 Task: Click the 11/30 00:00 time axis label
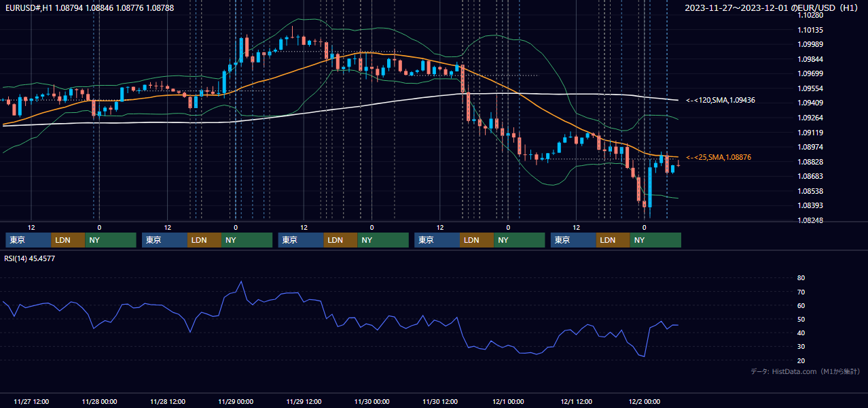(372, 402)
